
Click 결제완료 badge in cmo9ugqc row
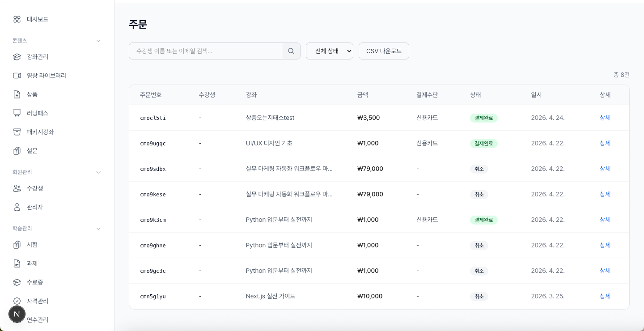coord(484,144)
